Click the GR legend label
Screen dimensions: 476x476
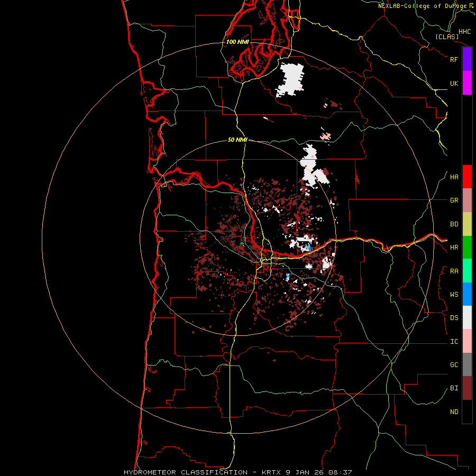point(454,200)
